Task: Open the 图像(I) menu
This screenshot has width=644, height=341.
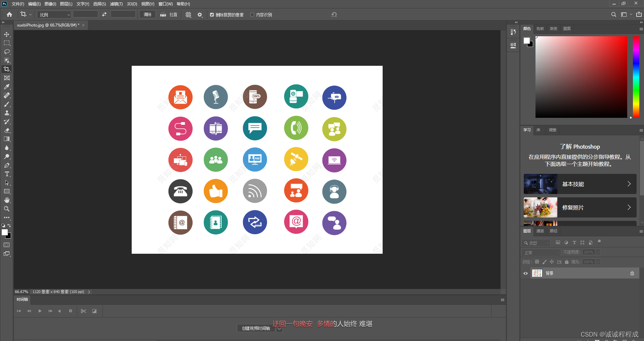Action: point(50,4)
